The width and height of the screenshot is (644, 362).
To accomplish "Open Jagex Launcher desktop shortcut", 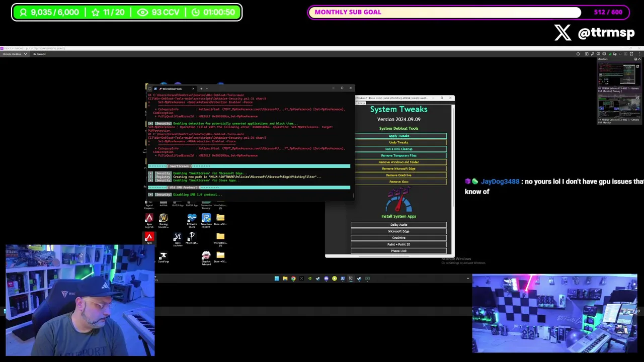I will 178,239.
